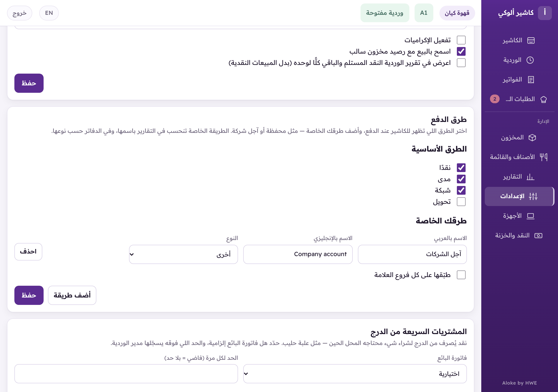Open المخزون from the sidebar
Image resolution: width=558 pixels, height=392 pixels.
coord(519,138)
